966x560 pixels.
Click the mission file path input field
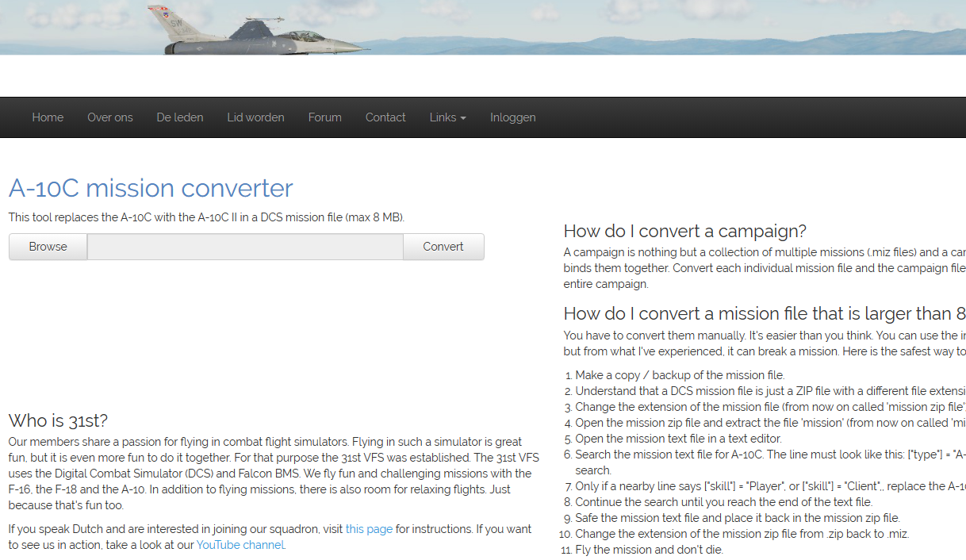[x=245, y=247]
